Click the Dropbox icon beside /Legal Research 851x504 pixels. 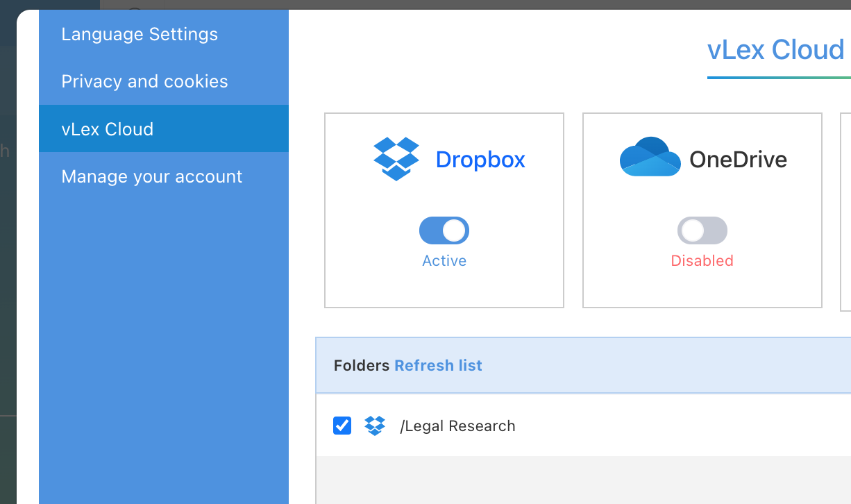pos(375,426)
